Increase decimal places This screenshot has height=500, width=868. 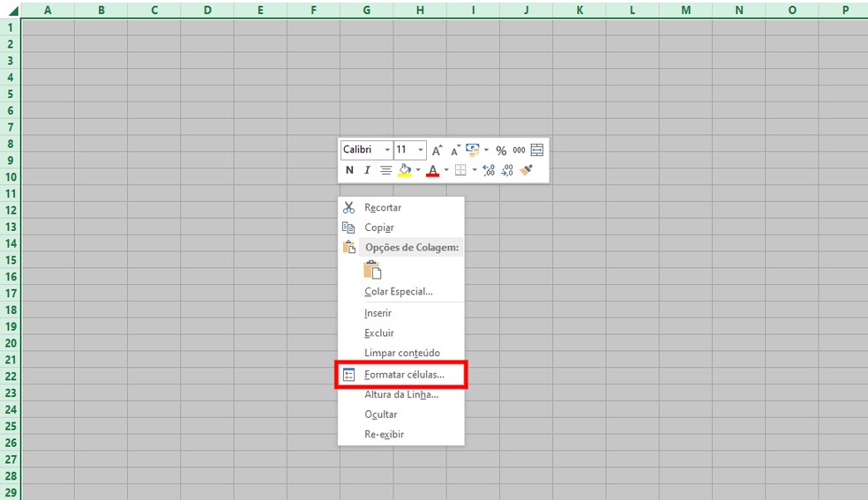tap(489, 170)
